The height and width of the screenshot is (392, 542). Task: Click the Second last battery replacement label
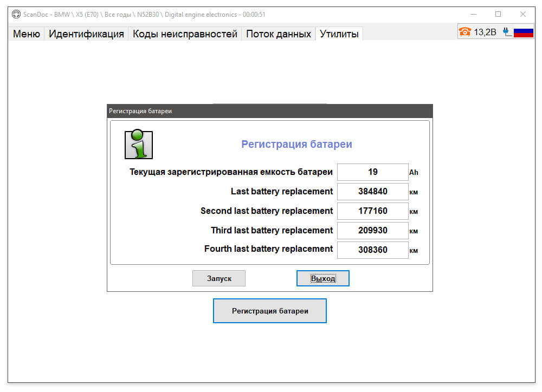(x=267, y=211)
